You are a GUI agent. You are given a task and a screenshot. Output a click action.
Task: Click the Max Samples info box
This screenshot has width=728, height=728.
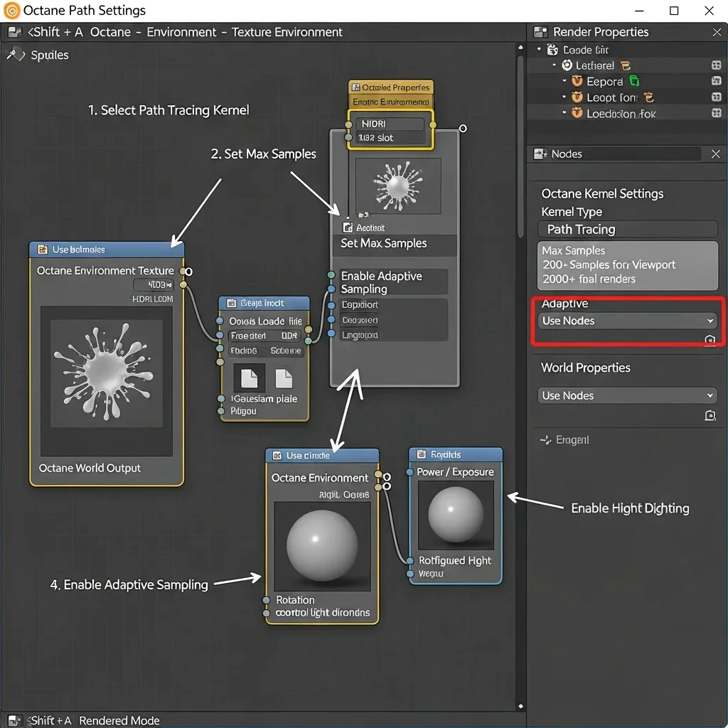click(x=627, y=265)
